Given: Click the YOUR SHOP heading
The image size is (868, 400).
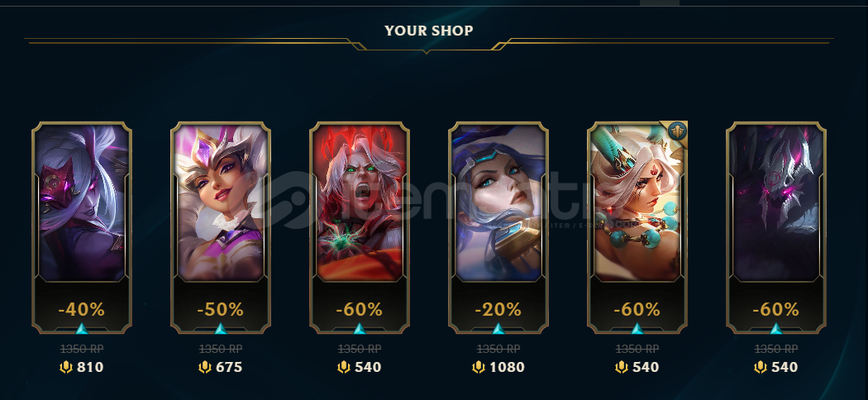Looking at the screenshot, I should tap(429, 31).
